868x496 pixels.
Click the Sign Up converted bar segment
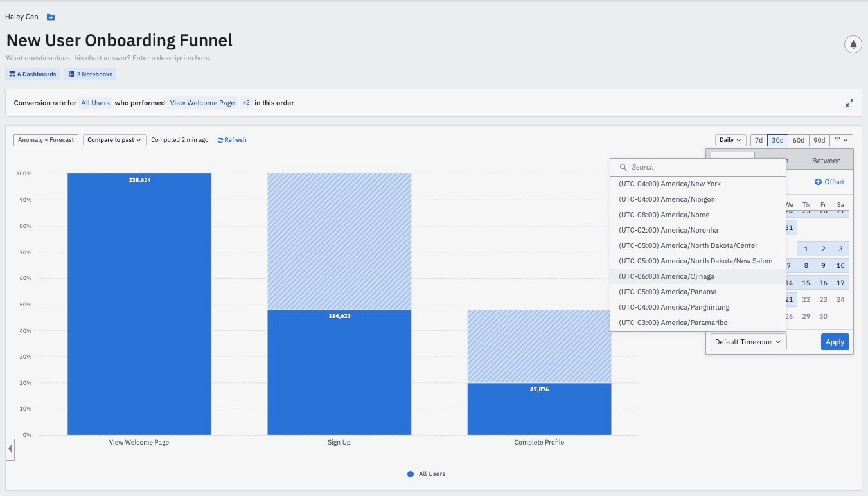tap(339, 373)
